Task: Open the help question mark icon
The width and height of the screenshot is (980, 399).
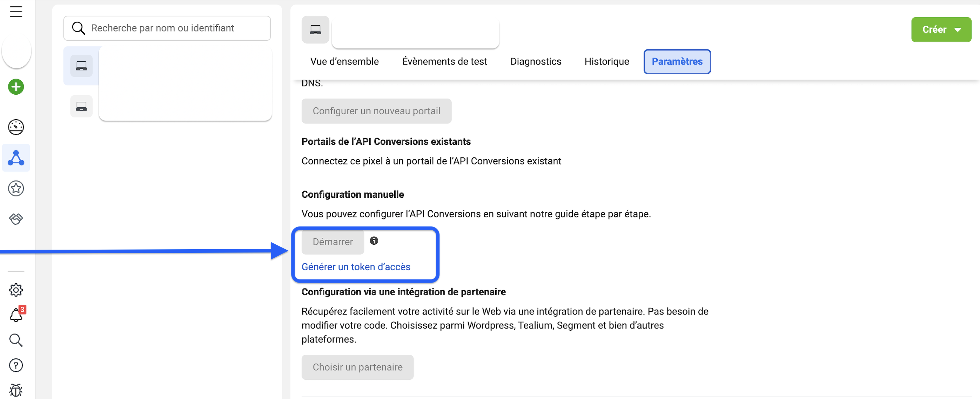Action: [16, 365]
